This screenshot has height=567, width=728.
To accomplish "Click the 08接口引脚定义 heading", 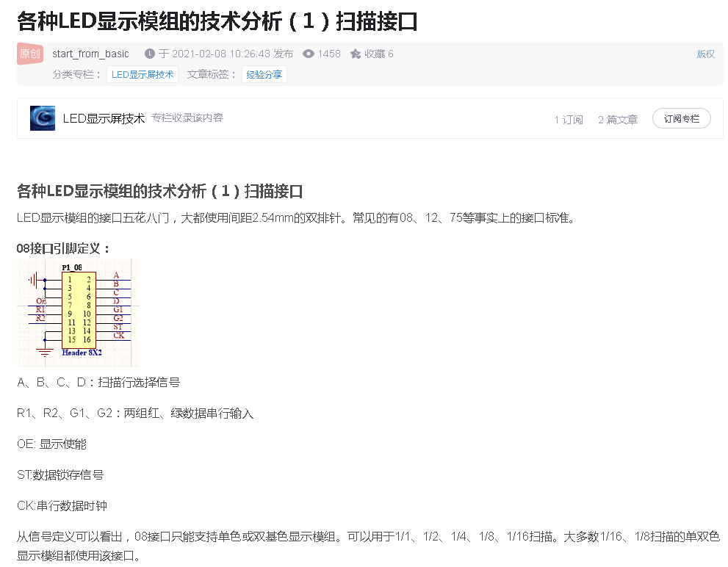I will click(x=63, y=248).
